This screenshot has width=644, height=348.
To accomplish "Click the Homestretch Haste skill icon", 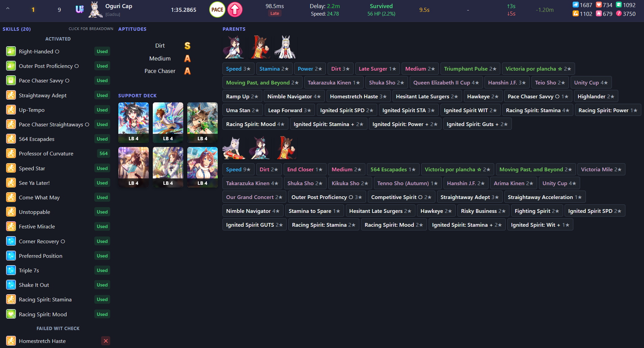I will coord(11,341).
